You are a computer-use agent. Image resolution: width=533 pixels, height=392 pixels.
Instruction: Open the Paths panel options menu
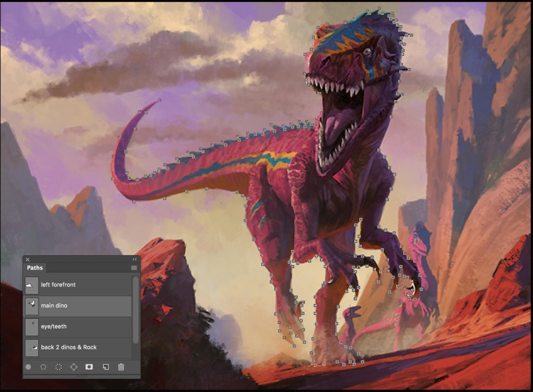pos(134,268)
